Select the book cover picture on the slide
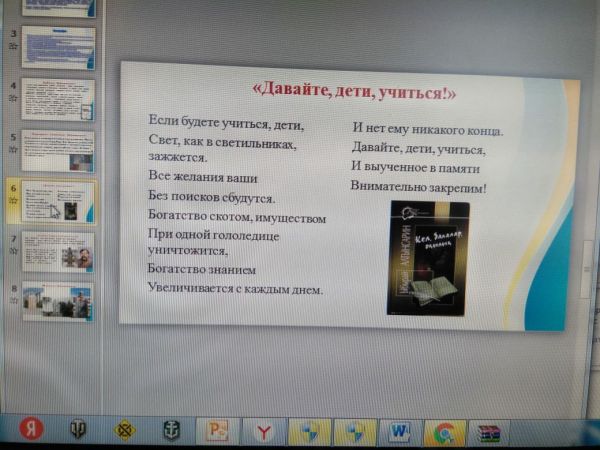600x450 pixels. click(427, 257)
